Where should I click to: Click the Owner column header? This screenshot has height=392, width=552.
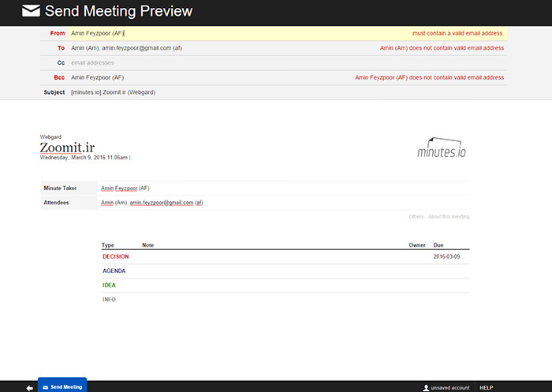[x=417, y=245]
